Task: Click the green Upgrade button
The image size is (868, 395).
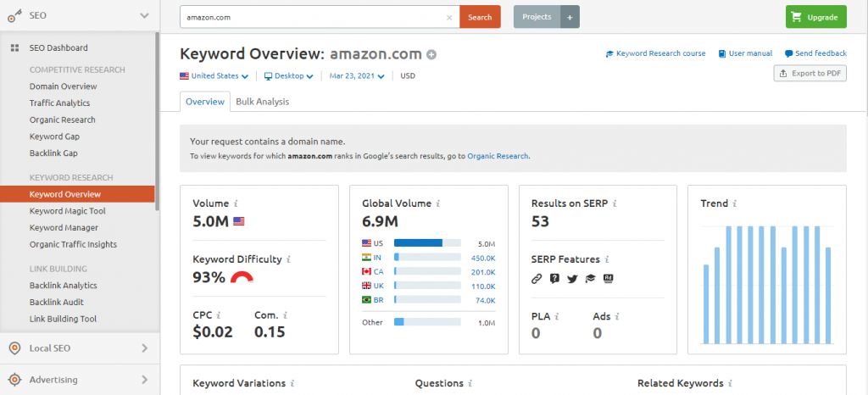Action: tap(816, 17)
